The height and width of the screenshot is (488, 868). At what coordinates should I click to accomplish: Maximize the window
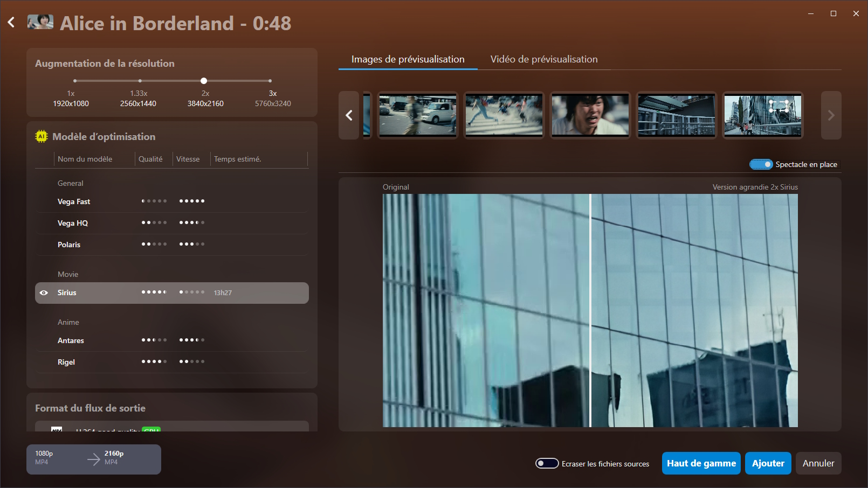pyautogui.click(x=833, y=13)
